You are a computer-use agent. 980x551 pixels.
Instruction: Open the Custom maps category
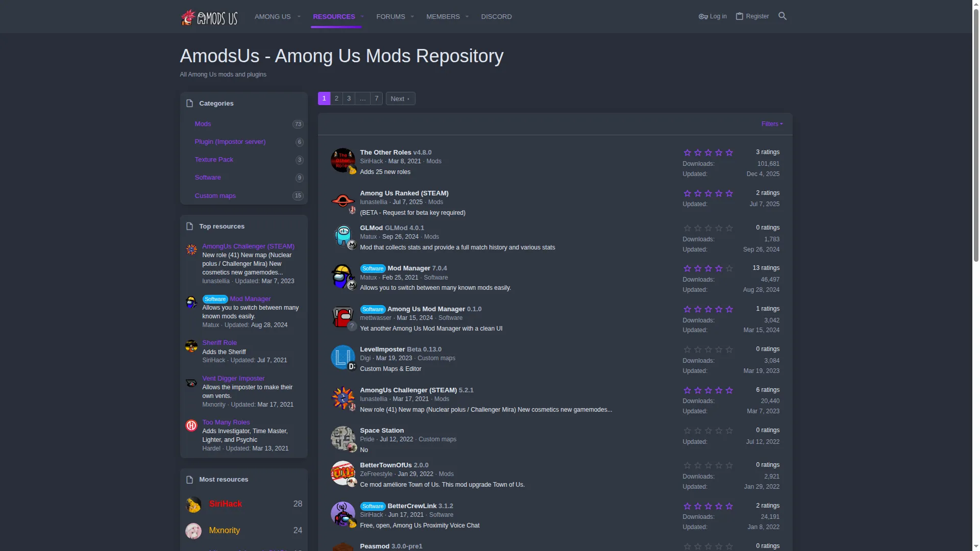pyautogui.click(x=215, y=196)
